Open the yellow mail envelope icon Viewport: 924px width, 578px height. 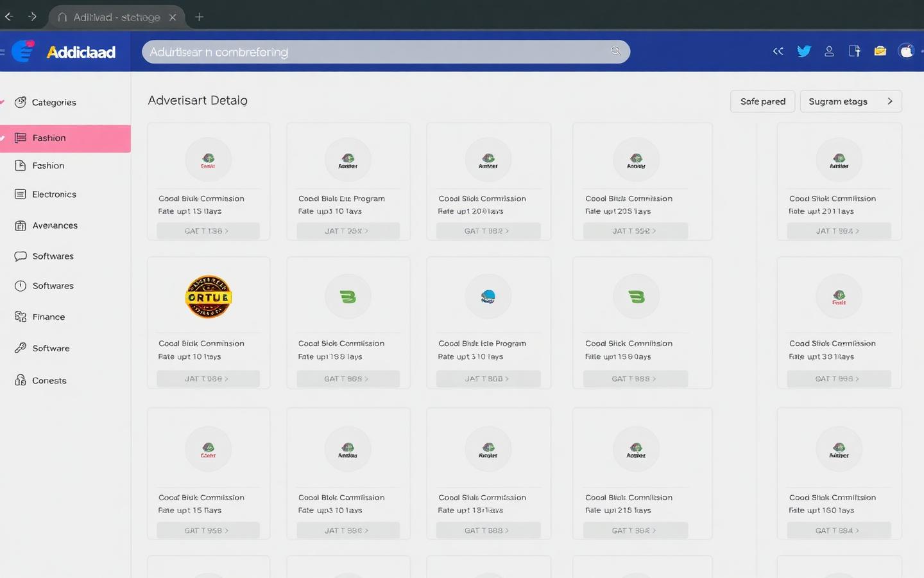click(x=880, y=51)
